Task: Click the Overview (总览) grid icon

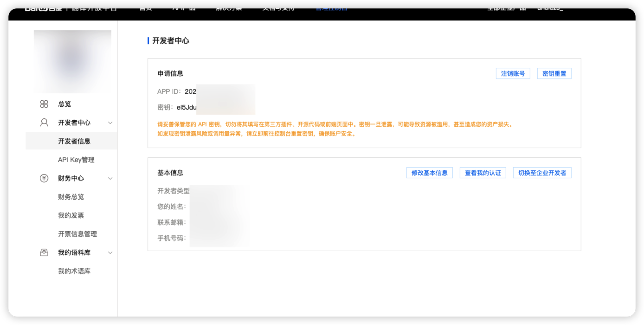Action: (44, 104)
